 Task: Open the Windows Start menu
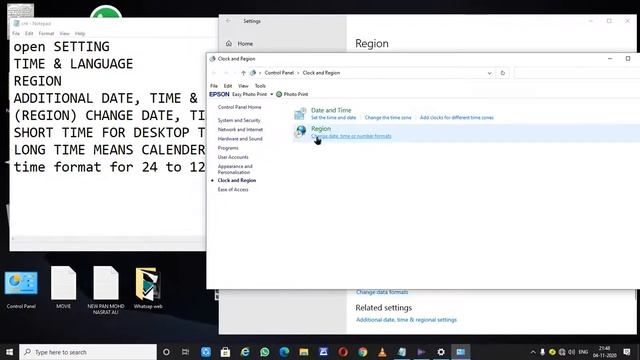tap(9, 352)
